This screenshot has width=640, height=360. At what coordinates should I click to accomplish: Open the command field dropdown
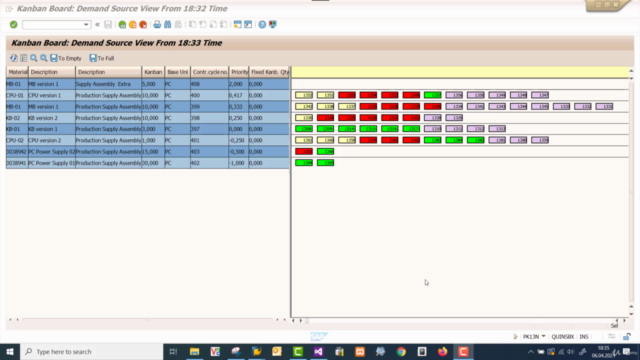click(x=86, y=24)
